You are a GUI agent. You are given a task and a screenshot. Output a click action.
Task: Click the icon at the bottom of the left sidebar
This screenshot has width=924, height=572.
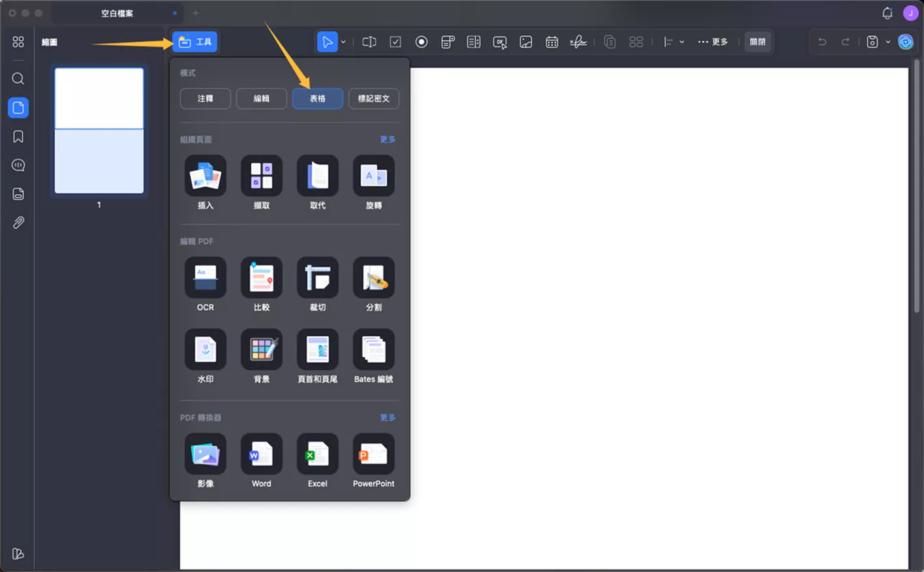coord(18,554)
